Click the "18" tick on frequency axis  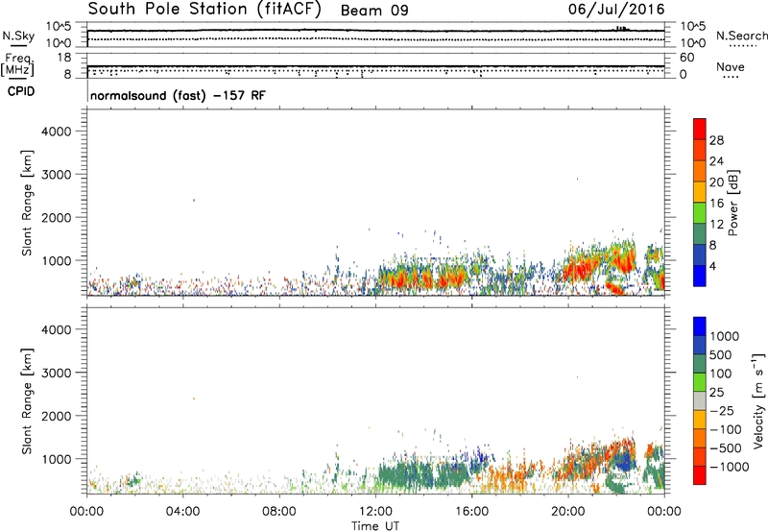[x=63, y=58]
